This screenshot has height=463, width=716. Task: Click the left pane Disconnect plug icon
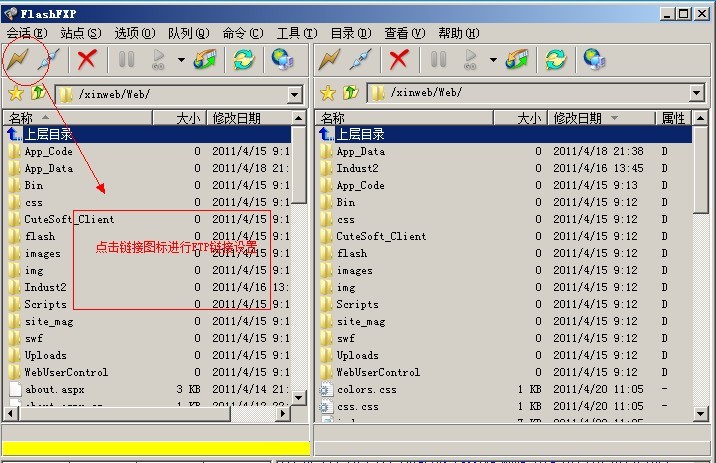click(49, 59)
